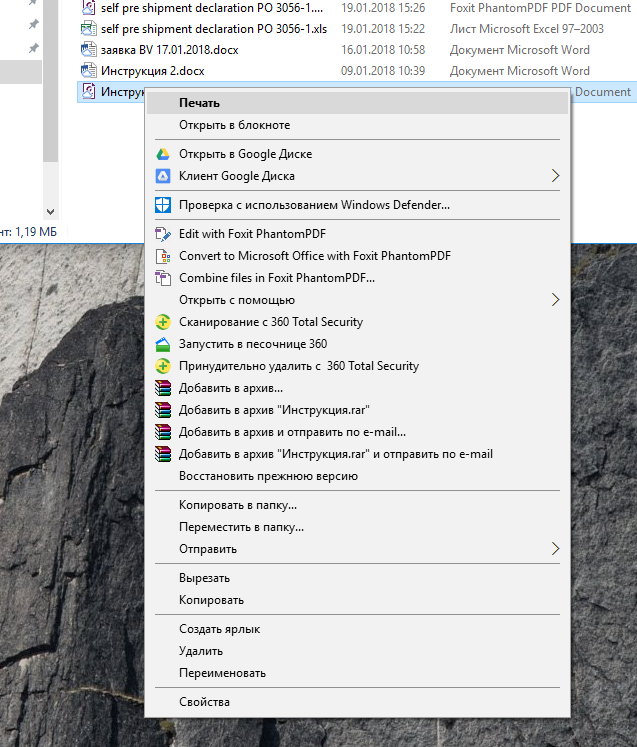The width and height of the screenshot is (637, 747).
Task: Select Печать from the context menu
Action: (199, 102)
